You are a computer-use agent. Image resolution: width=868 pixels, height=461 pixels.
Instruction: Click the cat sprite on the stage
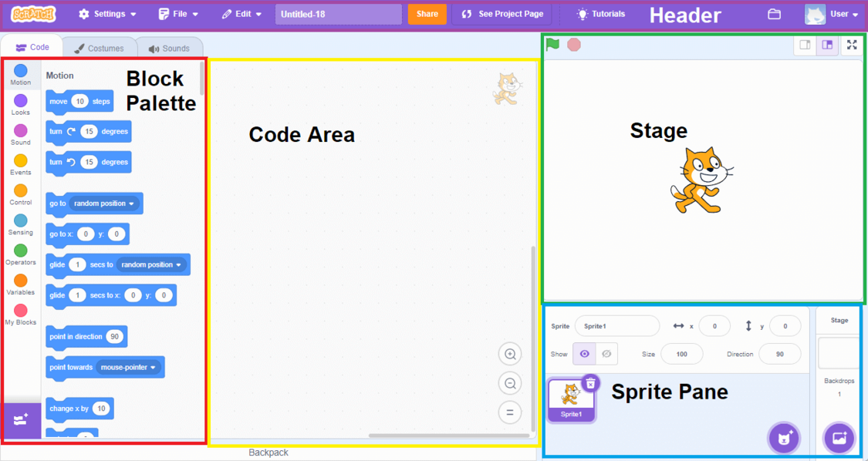pos(701,180)
